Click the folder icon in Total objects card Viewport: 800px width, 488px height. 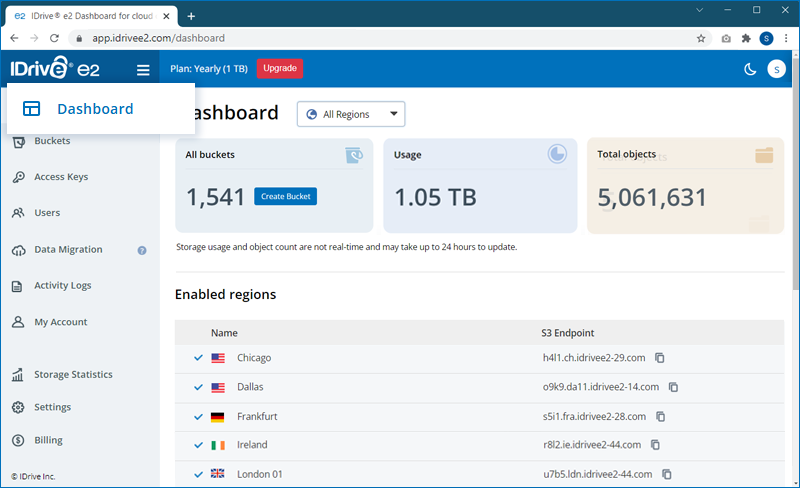[x=764, y=155]
